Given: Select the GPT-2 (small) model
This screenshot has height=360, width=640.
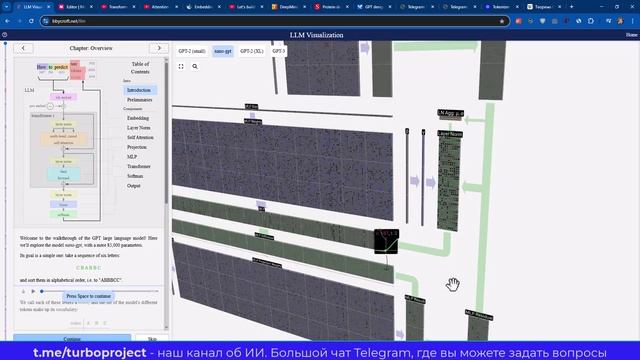Looking at the screenshot, I should (x=192, y=51).
